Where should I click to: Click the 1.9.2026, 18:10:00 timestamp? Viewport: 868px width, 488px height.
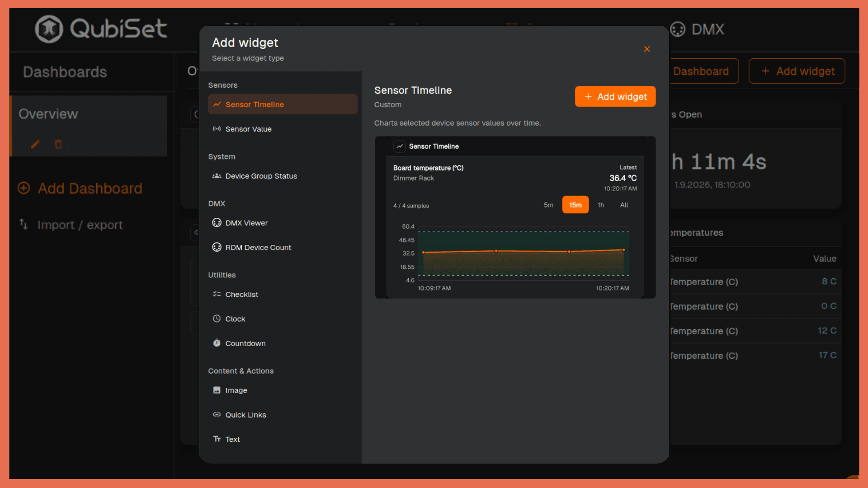point(712,184)
